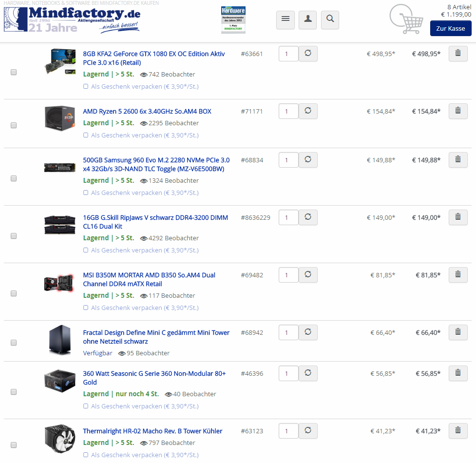Open the MSI B350M MORTAR product link
Viewport: 476px width, 463px height.
pos(149,279)
